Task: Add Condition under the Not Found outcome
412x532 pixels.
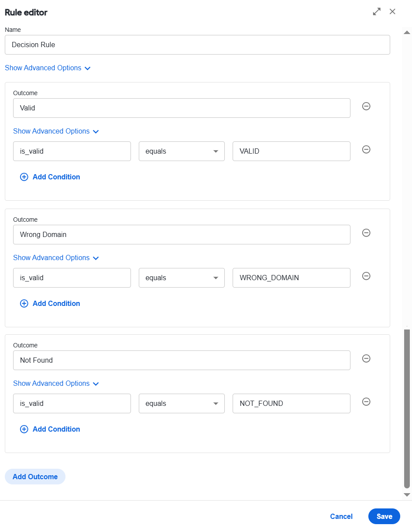Action: pyautogui.click(x=50, y=429)
